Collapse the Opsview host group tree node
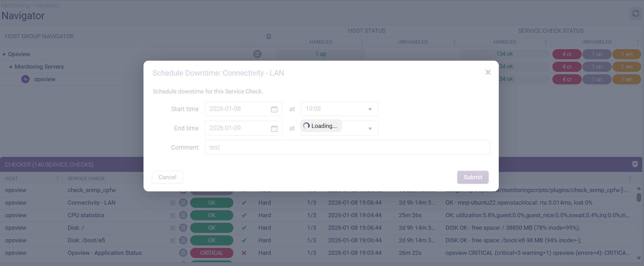 (x=4, y=54)
